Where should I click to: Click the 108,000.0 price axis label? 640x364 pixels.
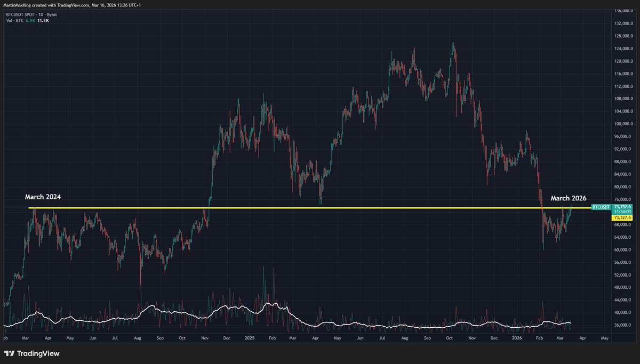click(623, 99)
